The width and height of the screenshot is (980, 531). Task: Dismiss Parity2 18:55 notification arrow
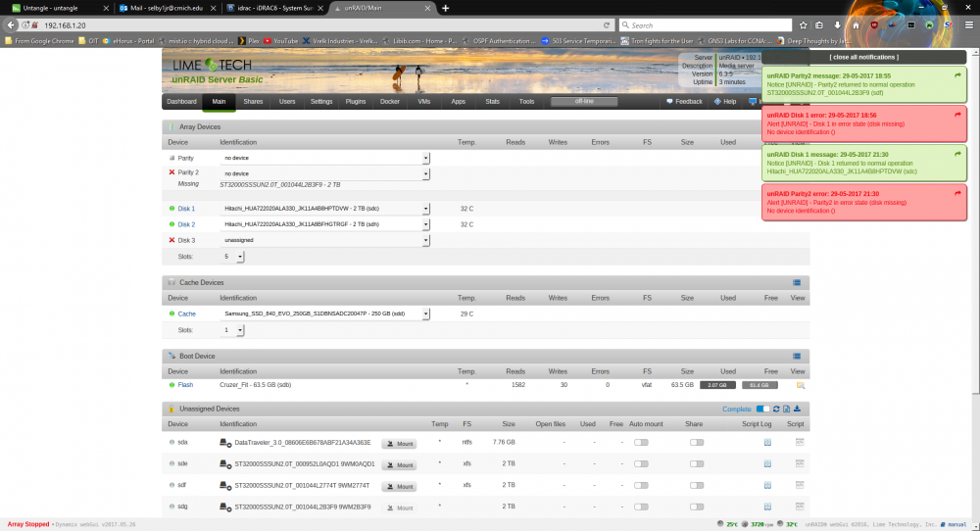[x=957, y=75]
